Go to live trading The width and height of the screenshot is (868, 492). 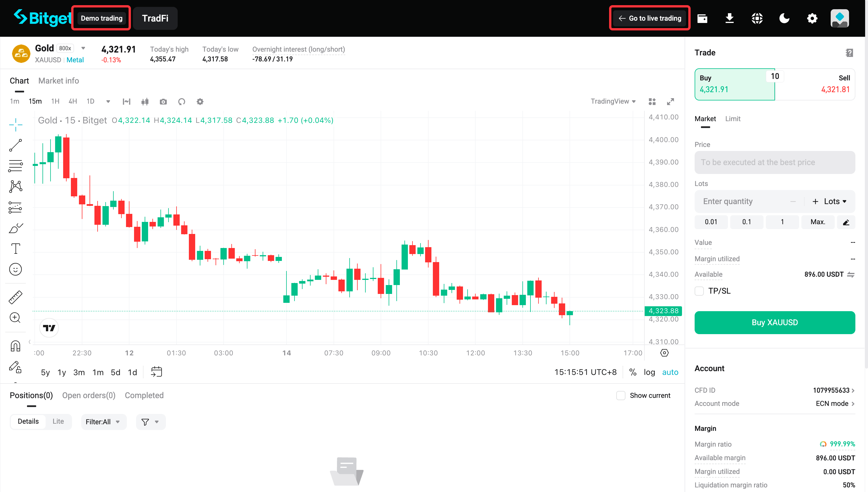point(649,18)
